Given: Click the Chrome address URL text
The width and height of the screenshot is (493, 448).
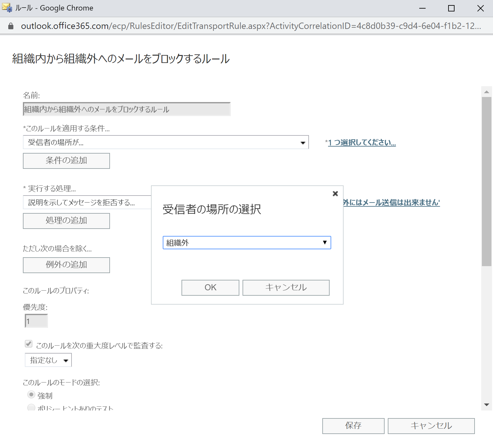Looking at the screenshot, I should pos(251,26).
